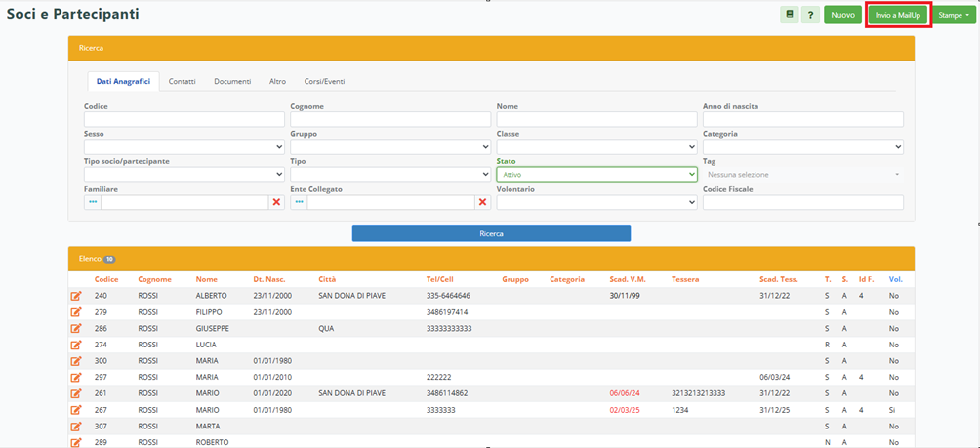The image size is (980, 448).
Task: Clear the Familiare field with red X
Action: [277, 202]
